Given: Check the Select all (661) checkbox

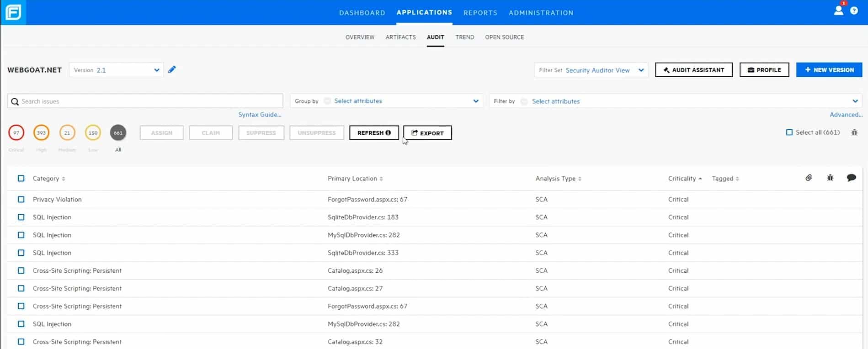Looking at the screenshot, I should tap(789, 132).
